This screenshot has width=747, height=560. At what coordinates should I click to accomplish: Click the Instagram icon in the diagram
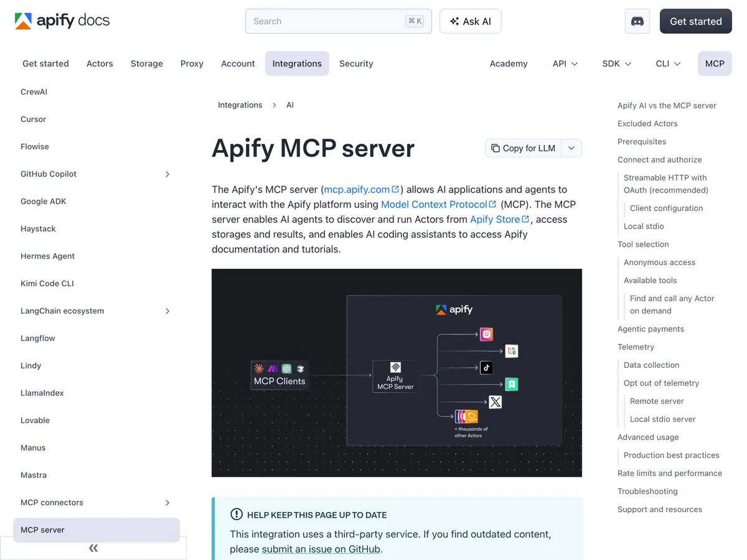487,334
